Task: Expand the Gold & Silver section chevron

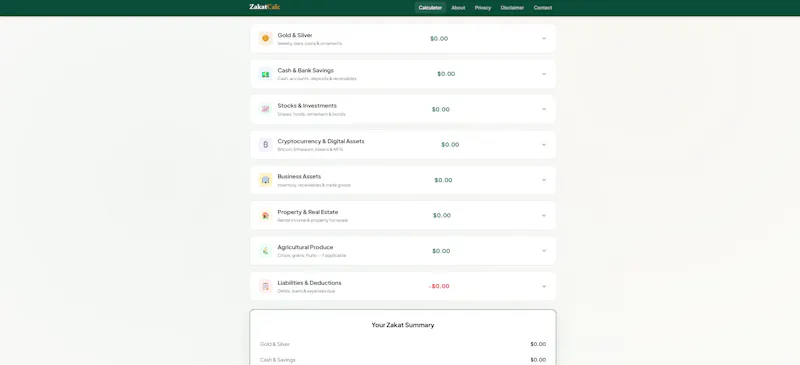Action: tap(544, 38)
